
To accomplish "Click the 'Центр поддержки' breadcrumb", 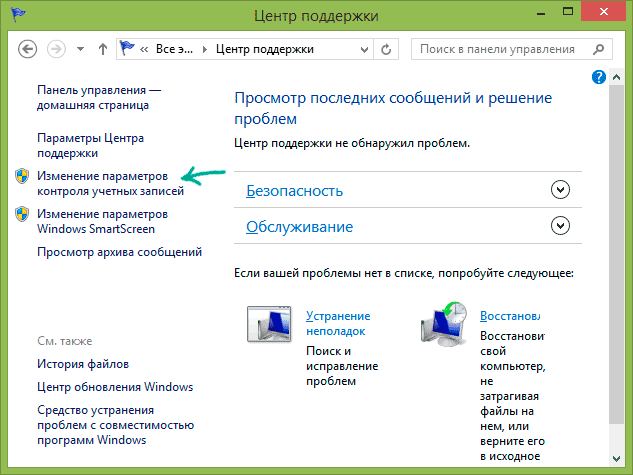I will 265,49.
